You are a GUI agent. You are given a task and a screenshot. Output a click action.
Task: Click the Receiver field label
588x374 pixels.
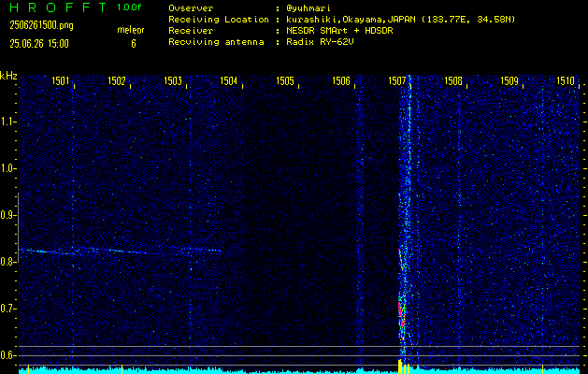tap(191, 31)
